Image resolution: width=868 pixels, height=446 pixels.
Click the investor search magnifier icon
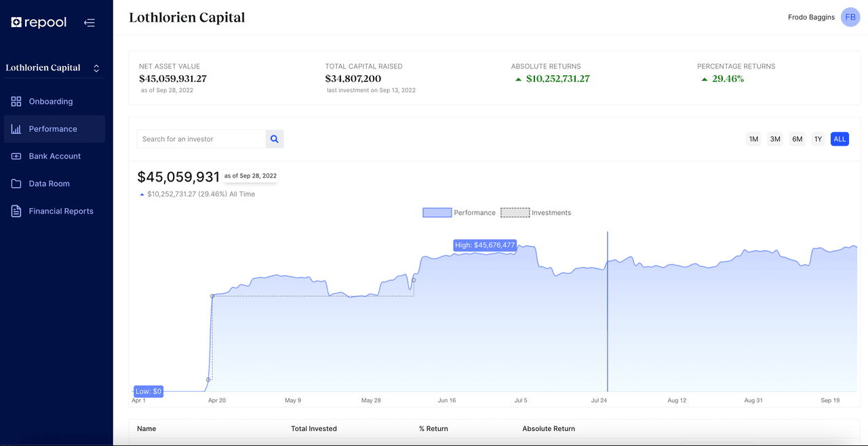tap(274, 138)
